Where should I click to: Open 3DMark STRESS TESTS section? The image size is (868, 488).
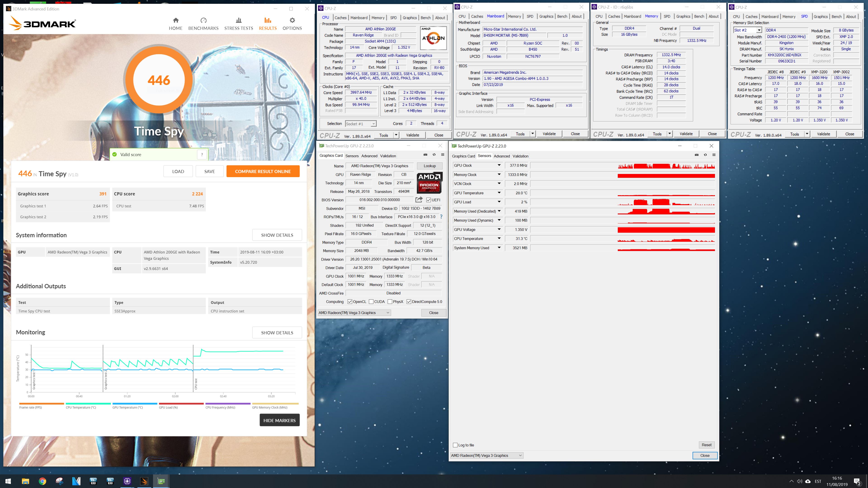point(238,24)
